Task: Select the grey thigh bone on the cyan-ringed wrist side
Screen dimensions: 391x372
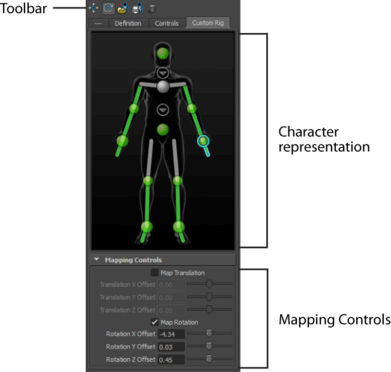Action: click(x=175, y=157)
